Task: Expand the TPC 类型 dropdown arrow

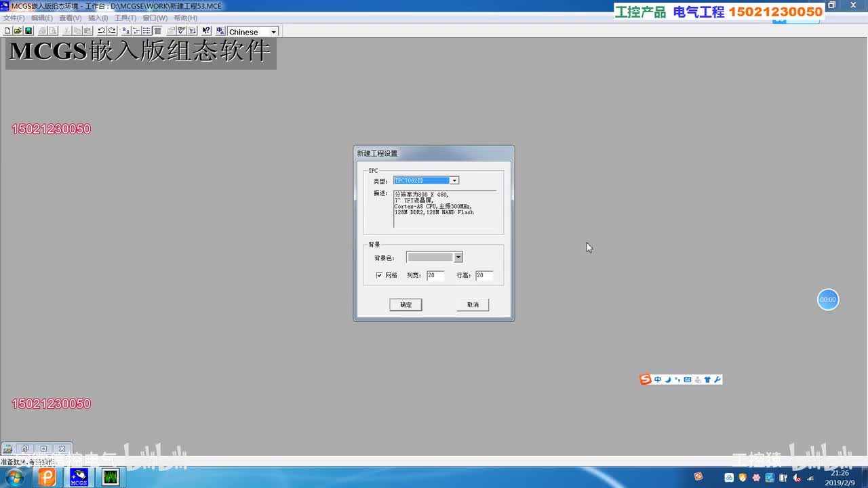Action: [454, 180]
